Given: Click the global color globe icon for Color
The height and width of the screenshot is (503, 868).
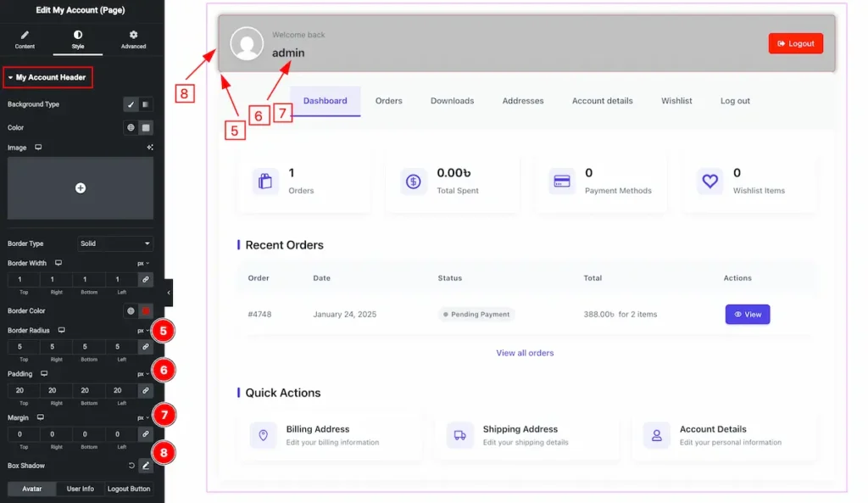Looking at the screenshot, I should [131, 127].
